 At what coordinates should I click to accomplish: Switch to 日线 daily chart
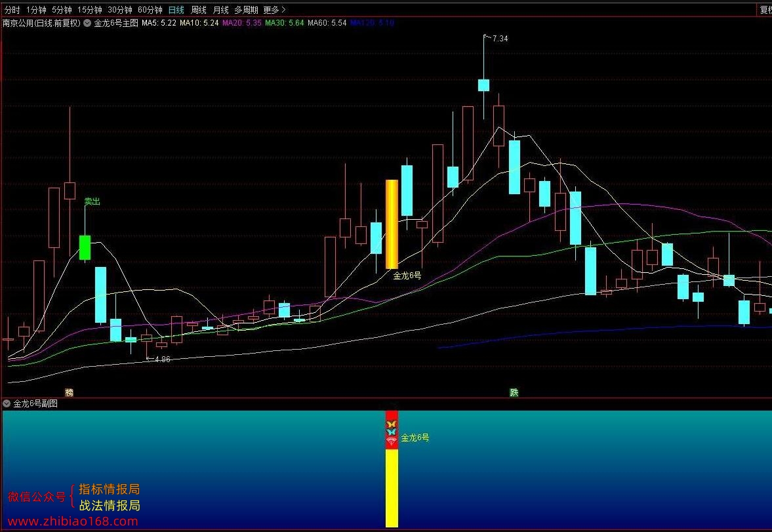pos(176,10)
